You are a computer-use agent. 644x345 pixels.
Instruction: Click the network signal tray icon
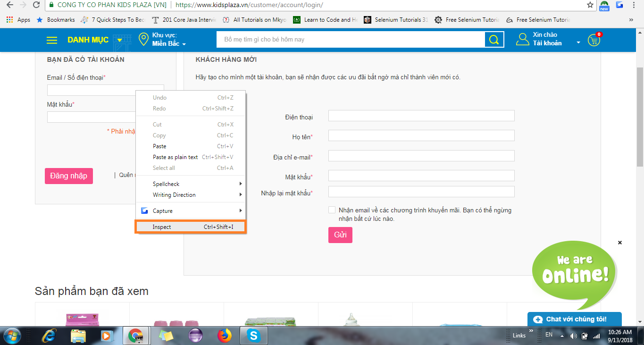coord(597,336)
